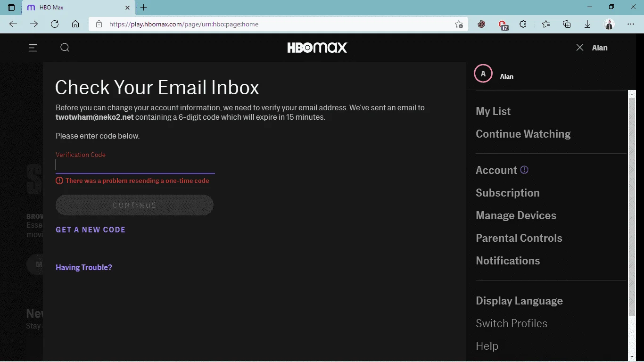Close the HBO Max tab
Image resolution: width=644 pixels, height=362 pixels.
(x=127, y=8)
